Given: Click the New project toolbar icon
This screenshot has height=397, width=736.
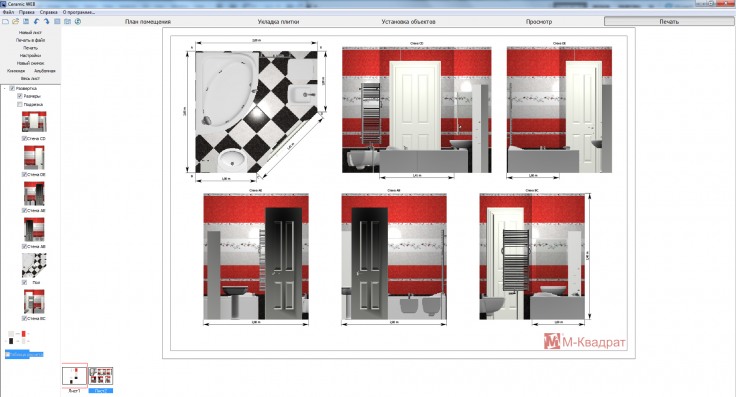Looking at the screenshot, I should (5, 22).
